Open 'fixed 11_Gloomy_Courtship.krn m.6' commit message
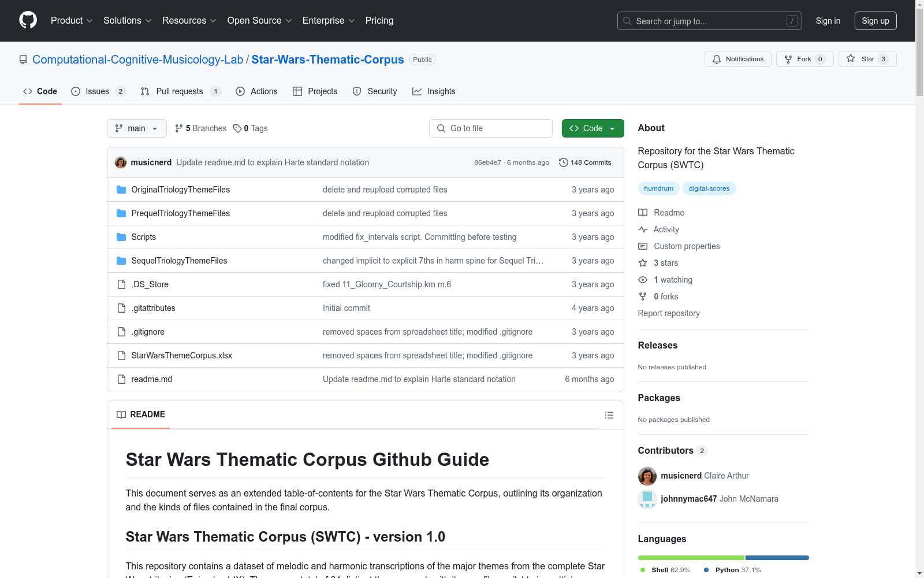924x578 pixels. 387,284
